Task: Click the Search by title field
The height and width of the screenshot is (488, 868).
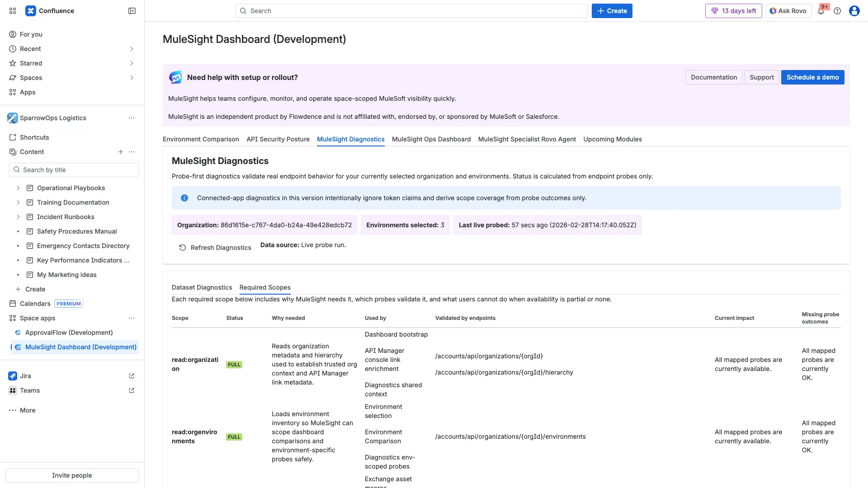Action: [x=74, y=170]
